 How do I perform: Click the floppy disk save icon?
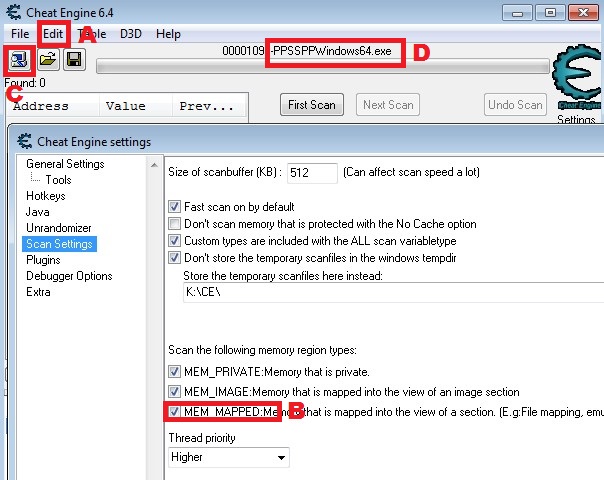pyautogui.click(x=73, y=60)
